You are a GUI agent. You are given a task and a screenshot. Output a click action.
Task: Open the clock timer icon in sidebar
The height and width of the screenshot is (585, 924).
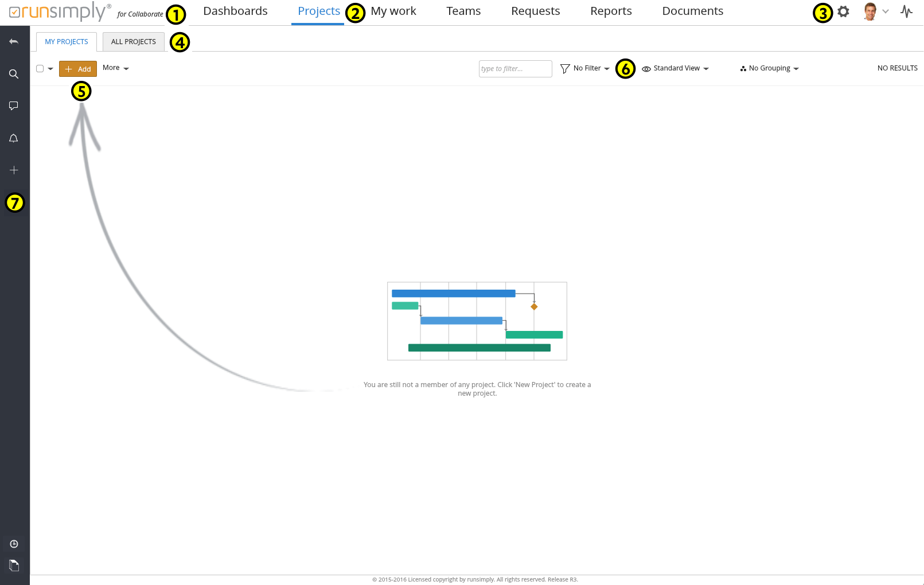[14, 544]
